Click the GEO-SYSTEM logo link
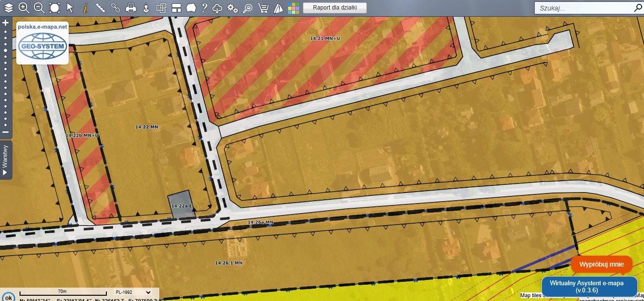Viewport: 644px width, 301px height. point(42,47)
